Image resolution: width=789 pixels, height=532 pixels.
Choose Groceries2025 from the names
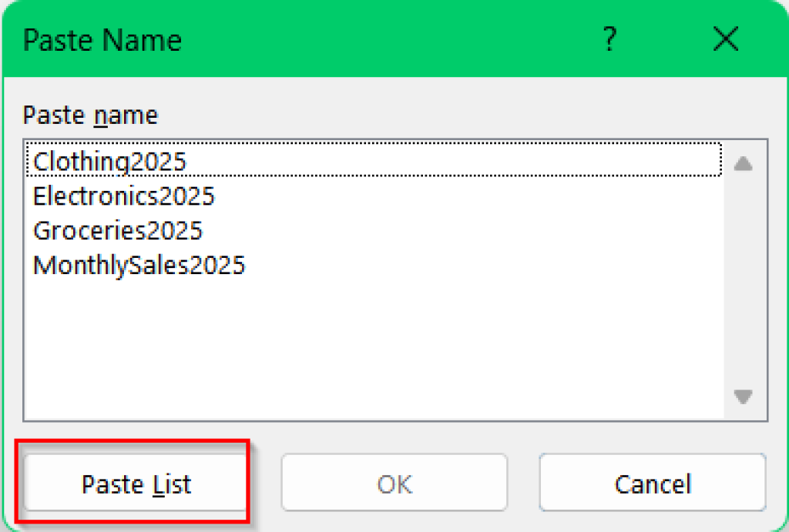tap(117, 230)
